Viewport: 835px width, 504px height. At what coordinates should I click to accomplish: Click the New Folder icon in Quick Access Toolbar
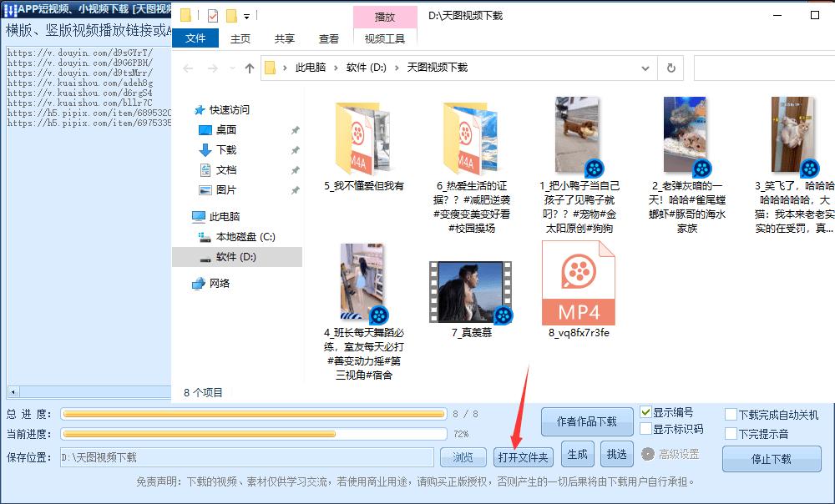click(231, 14)
